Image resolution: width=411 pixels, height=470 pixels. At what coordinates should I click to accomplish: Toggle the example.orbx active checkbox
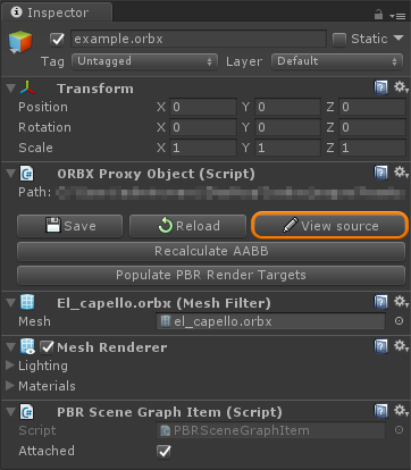(x=57, y=39)
